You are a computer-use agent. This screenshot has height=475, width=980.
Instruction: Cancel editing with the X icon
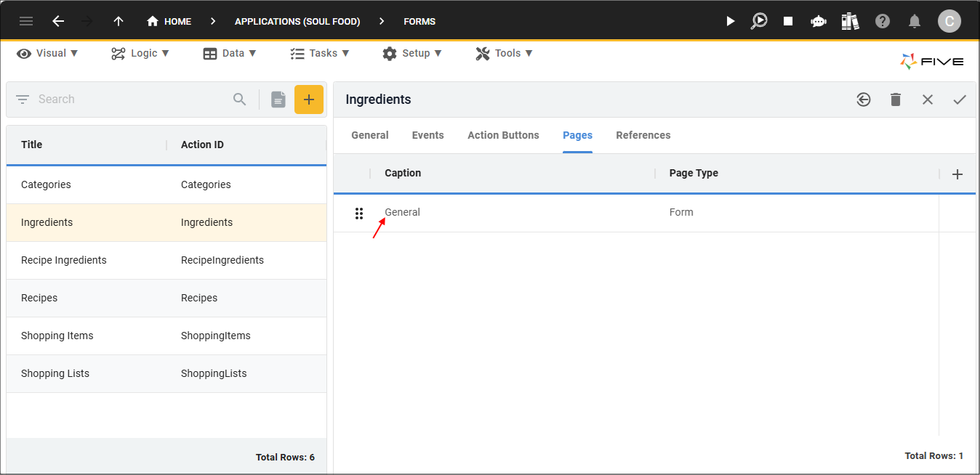[928, 100]
